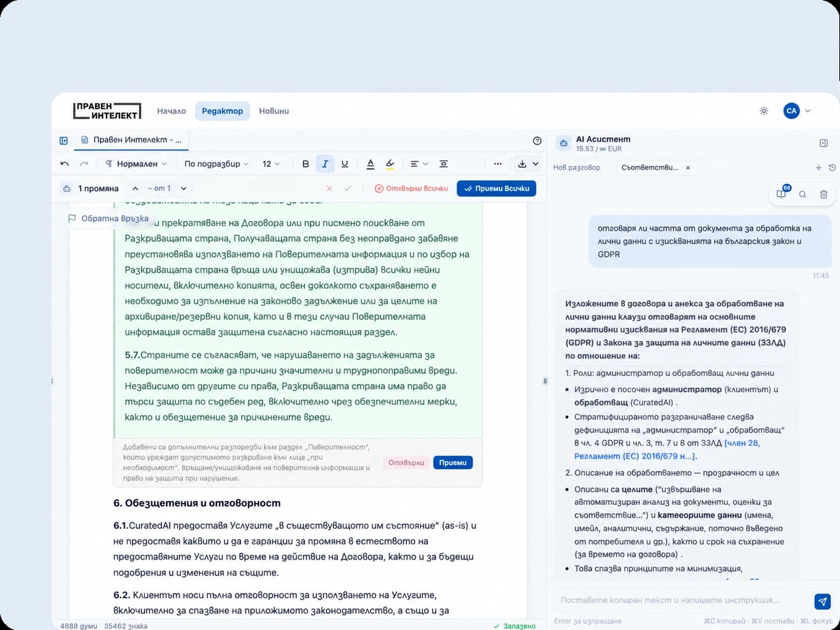Open the chat history clock icon
Screen dimensions: 840x630
click(x=832, y=168)
